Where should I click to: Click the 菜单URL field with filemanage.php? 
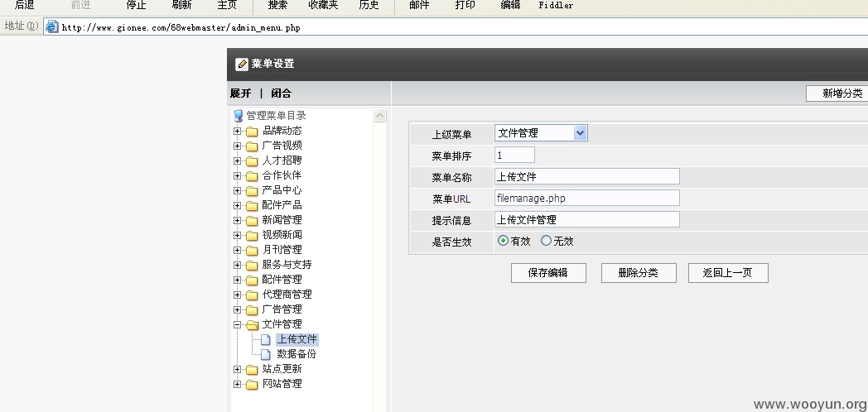pyautogui.click(x=586, y=198)
